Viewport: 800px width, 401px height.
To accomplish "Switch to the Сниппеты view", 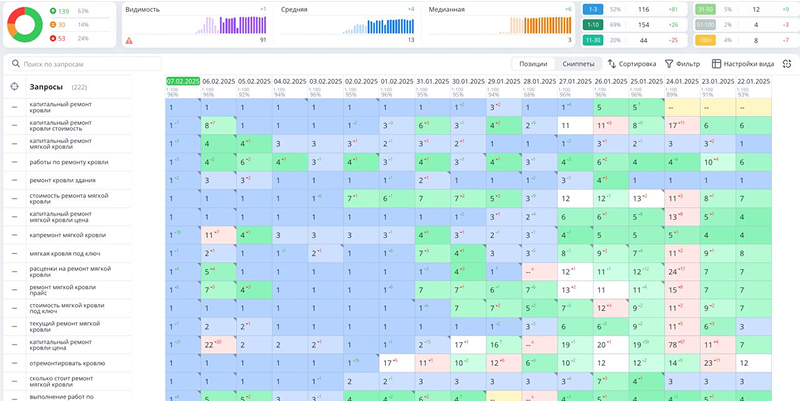I will (578, 64).
